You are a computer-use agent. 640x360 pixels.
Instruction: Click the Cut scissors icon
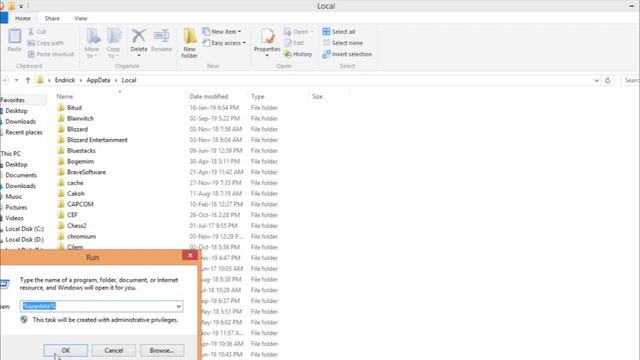point(31,31)
